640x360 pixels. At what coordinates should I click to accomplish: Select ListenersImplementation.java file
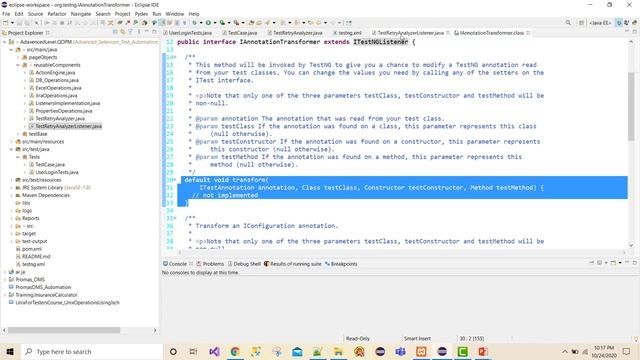67,103
